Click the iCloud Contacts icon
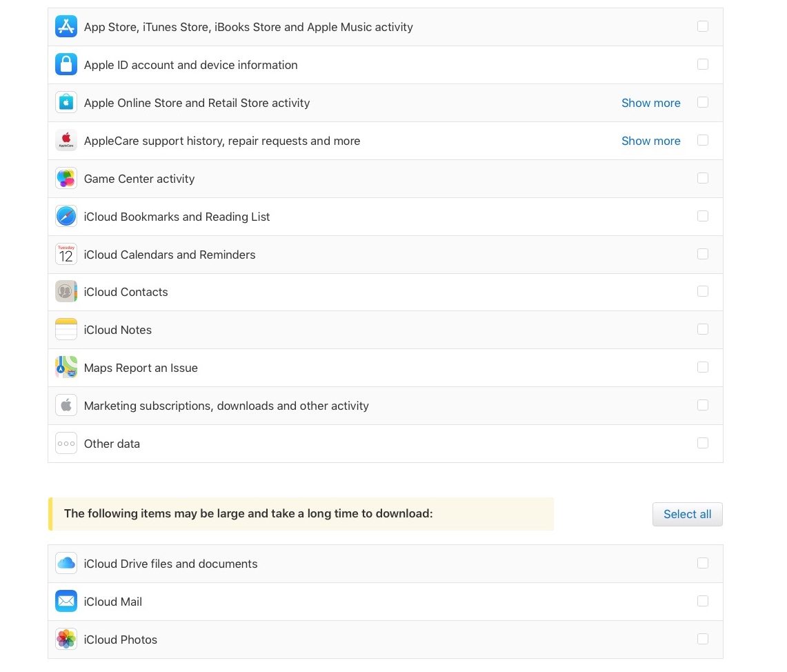The image size is (787, 672). click(x=66, y=292)
